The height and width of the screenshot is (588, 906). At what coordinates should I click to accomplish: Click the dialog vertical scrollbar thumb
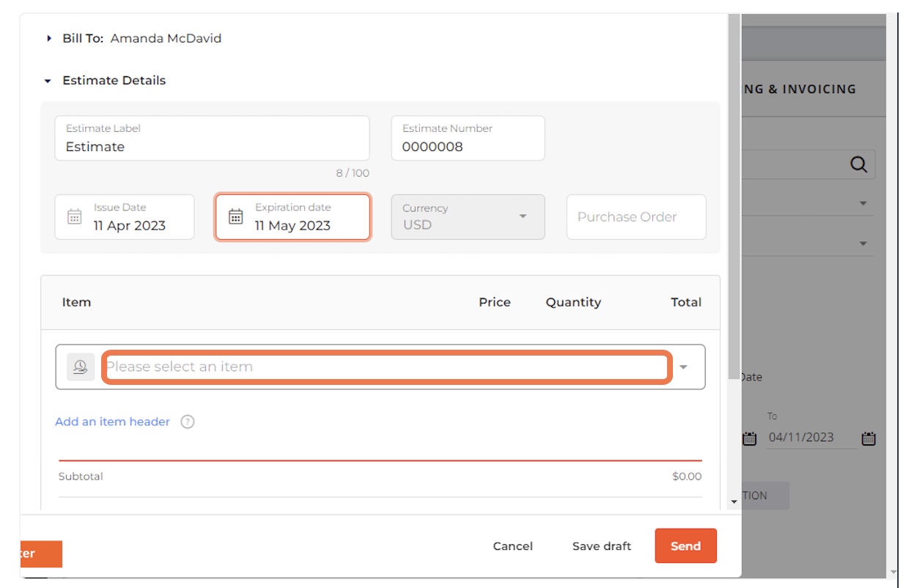tap(734, 196)
